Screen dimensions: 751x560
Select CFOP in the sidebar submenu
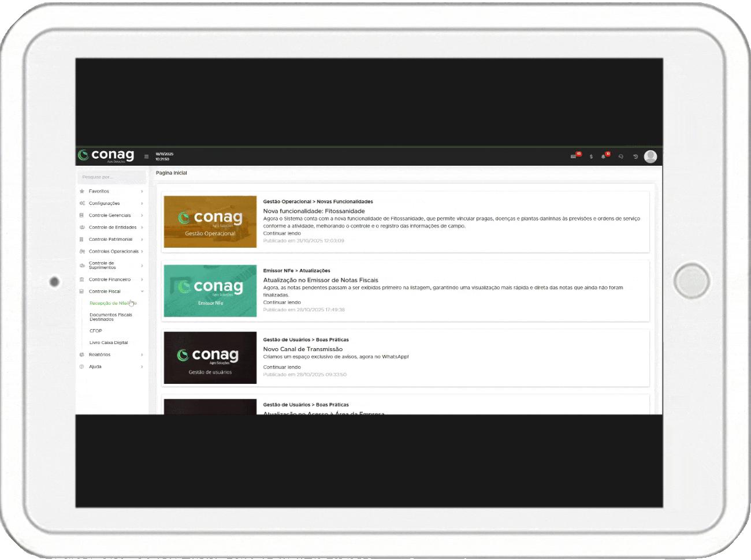click(x=96, y=331)
